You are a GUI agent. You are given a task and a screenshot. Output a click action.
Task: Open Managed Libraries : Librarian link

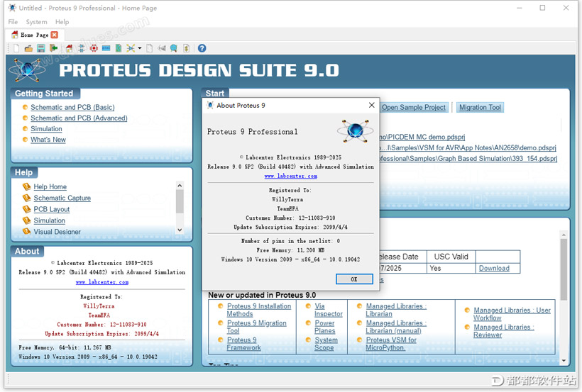[x=396, y=310]
